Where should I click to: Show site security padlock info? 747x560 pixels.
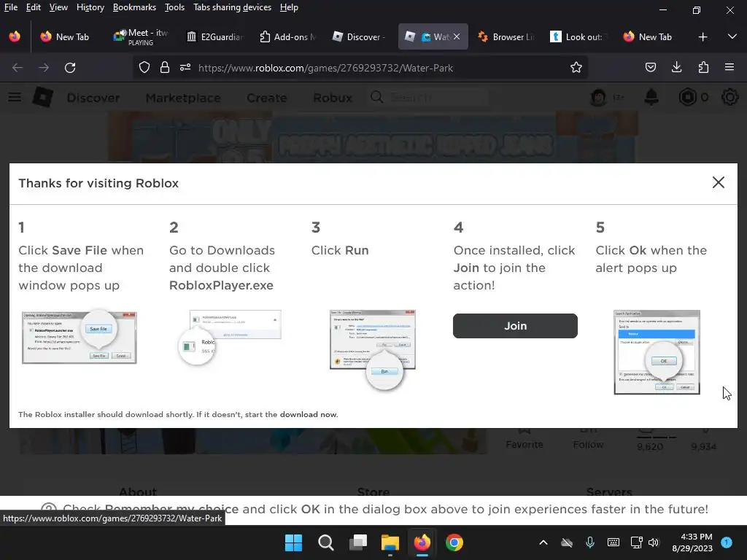pos(165,68)
